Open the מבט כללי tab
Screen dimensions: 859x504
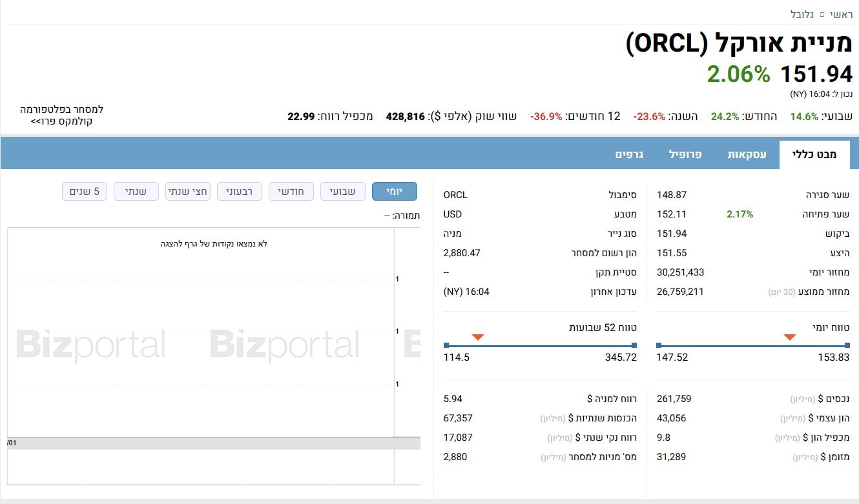point(818,155)
